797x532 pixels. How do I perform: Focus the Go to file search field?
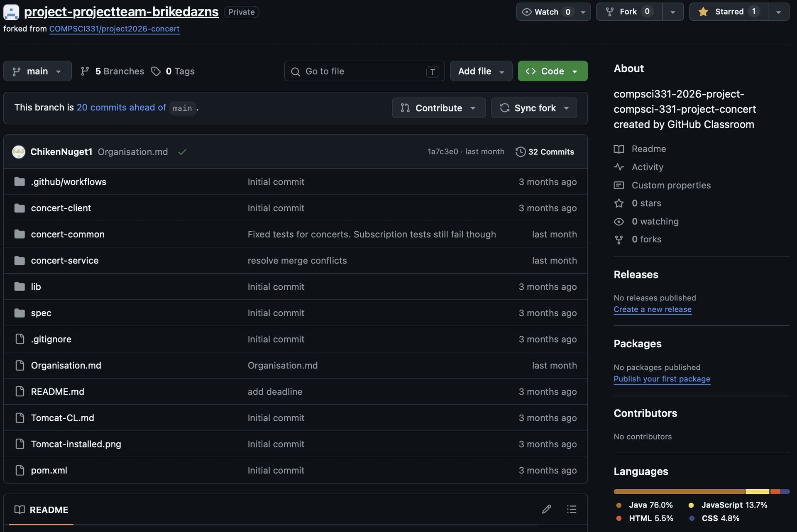point(364,71)
